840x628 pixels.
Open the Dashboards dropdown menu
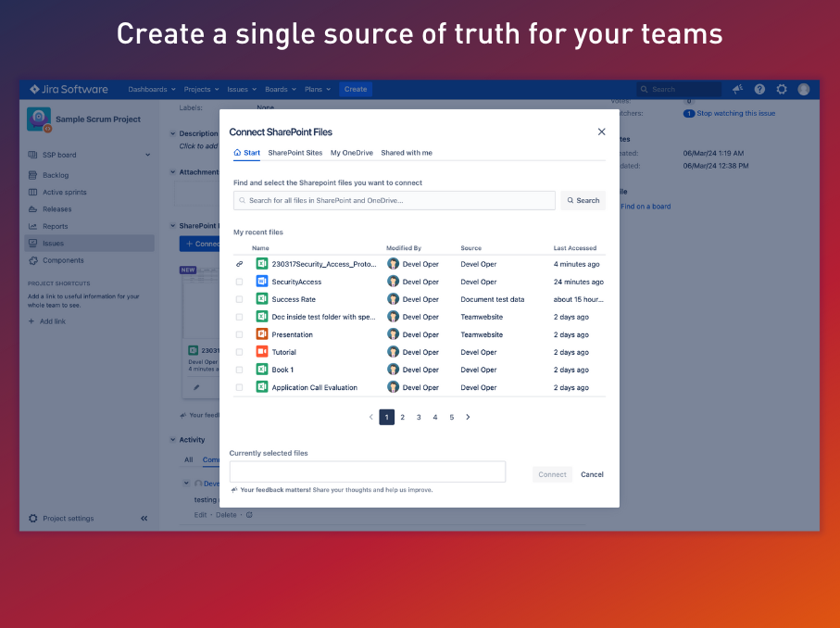pos(152,90)
